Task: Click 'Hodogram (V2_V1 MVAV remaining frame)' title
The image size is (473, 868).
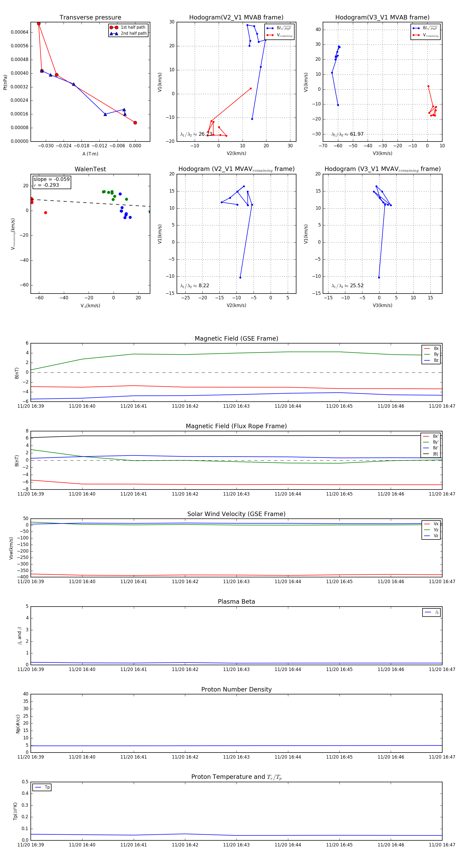Action: 236,169
